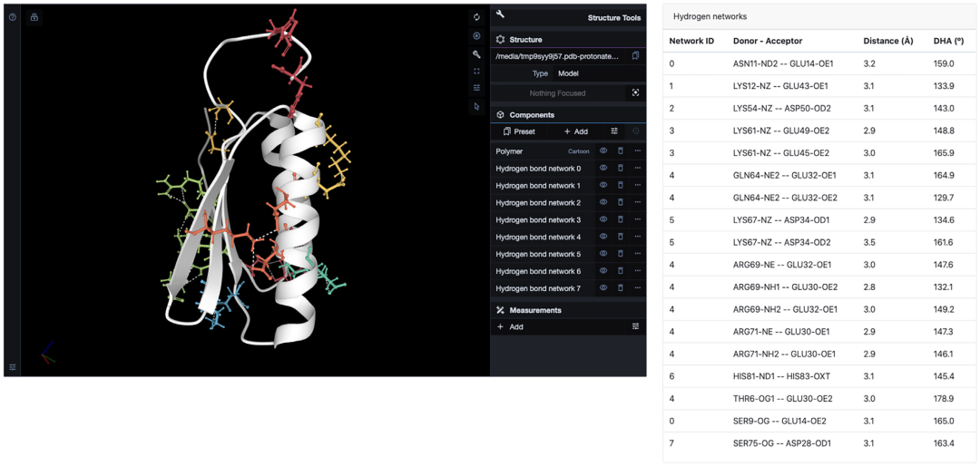The height and width of the screenshot is (466, 980).
Task: Select the Hydrogen bond network 6 label
Action: coord(538,271)
